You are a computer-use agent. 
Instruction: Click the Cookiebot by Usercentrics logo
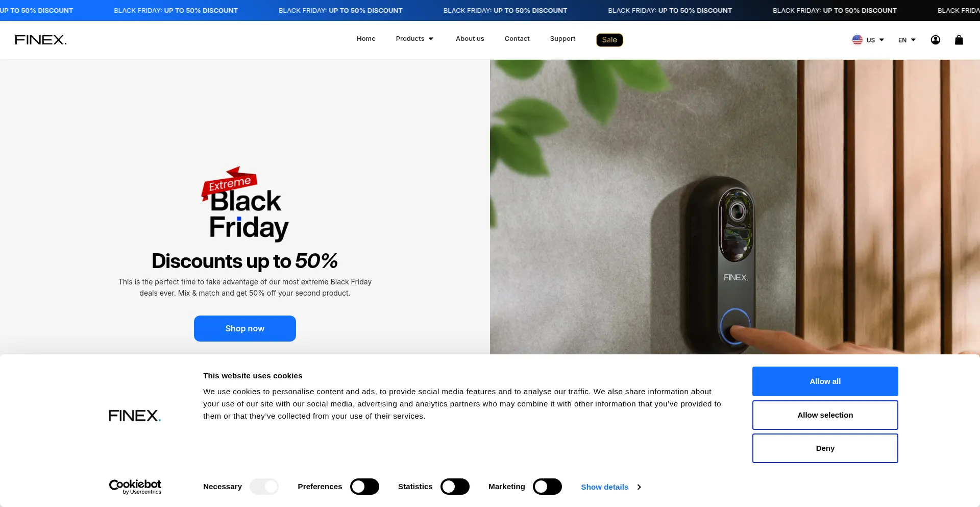135,487
